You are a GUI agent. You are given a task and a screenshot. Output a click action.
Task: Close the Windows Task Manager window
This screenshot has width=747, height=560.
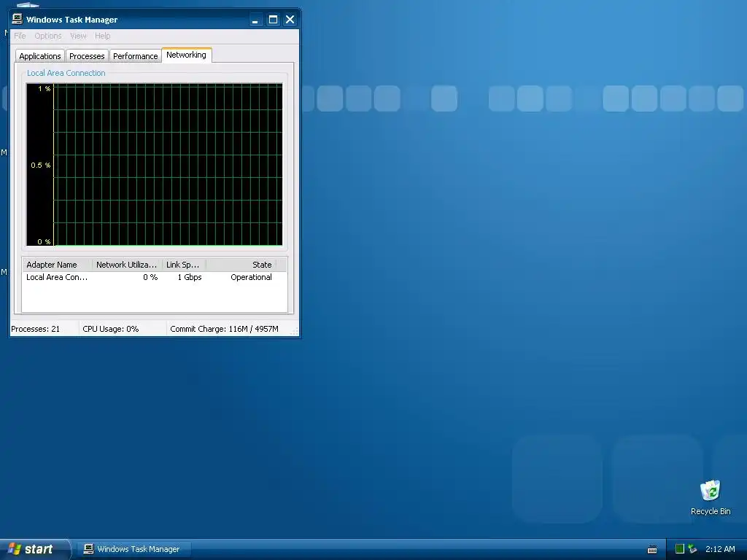point(290,20)
